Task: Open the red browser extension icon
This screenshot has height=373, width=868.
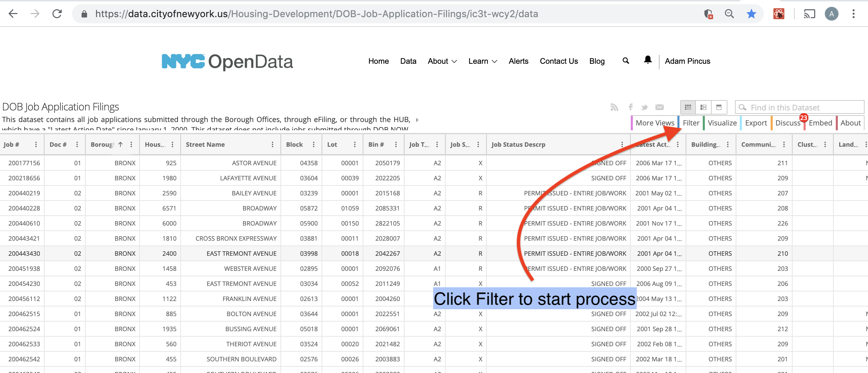Action: pyautogui.click(x=779, y=14)
